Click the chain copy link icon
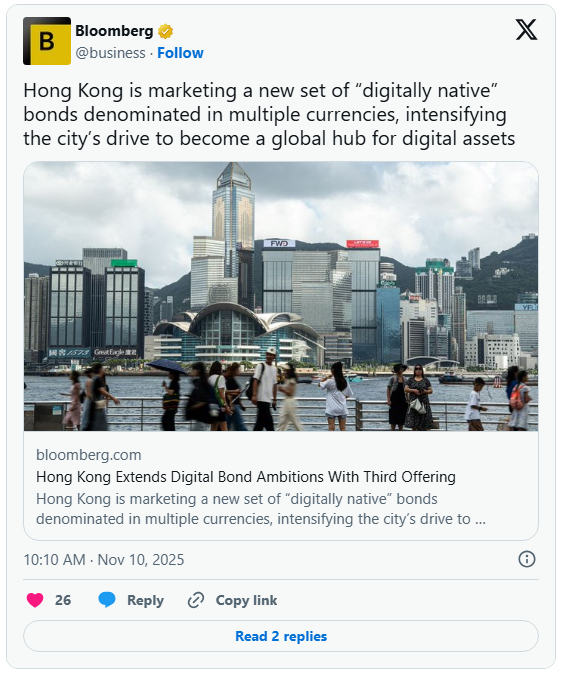Viewport: 563px width, 674px height. pos(196,600)
